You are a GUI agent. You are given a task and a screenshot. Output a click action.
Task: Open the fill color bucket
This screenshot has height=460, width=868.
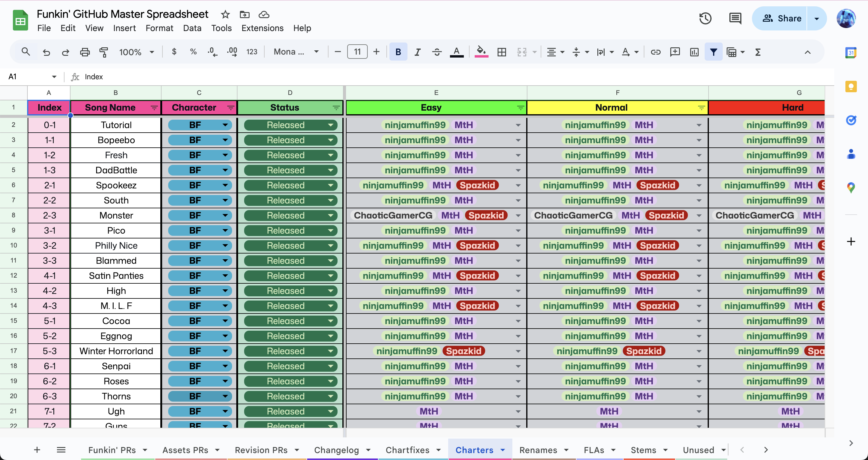coord(481,52)
